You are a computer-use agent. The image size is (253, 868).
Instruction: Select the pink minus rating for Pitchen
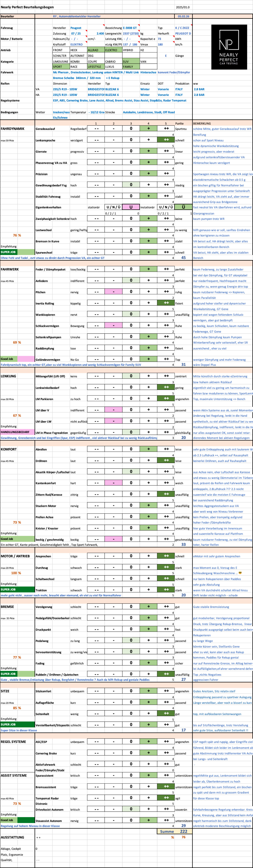click(113, 292)
